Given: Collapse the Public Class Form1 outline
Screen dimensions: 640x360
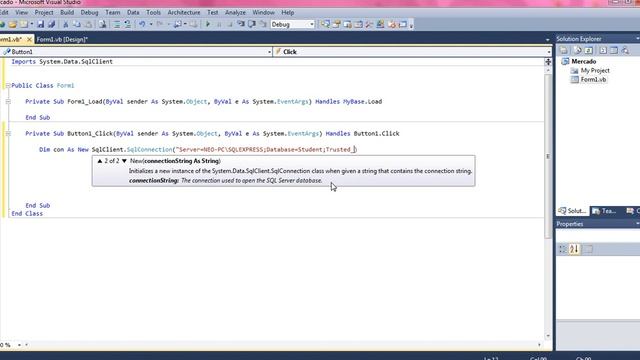Looking at the screenshot, I should [8, 86].
